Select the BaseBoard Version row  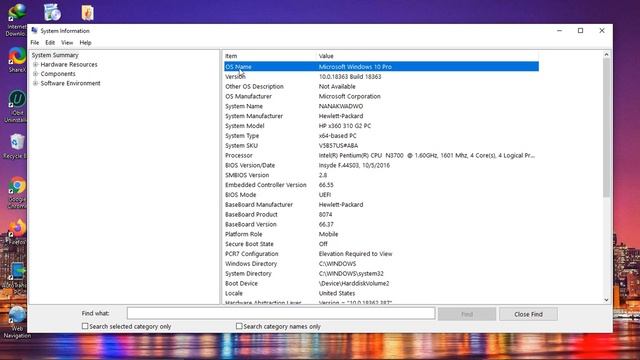click(381, 224)
